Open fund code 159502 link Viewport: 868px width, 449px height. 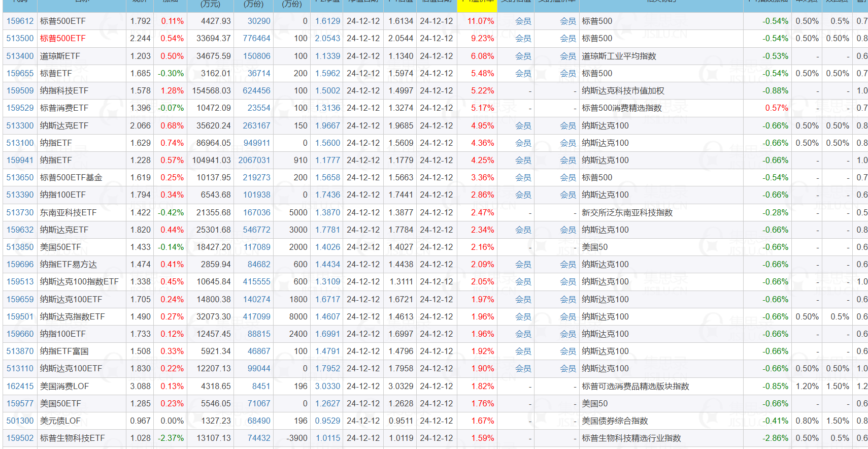click(x=20, y=438)
